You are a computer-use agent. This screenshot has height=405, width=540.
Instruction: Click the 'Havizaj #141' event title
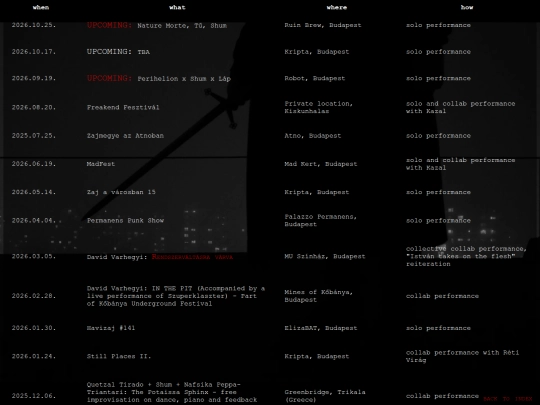(111, 328)
